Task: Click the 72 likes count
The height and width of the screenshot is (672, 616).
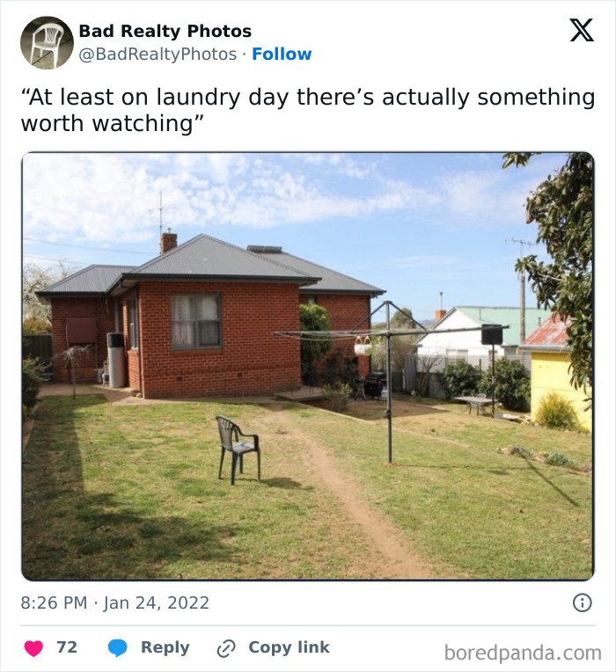Action: click(67, 647)
